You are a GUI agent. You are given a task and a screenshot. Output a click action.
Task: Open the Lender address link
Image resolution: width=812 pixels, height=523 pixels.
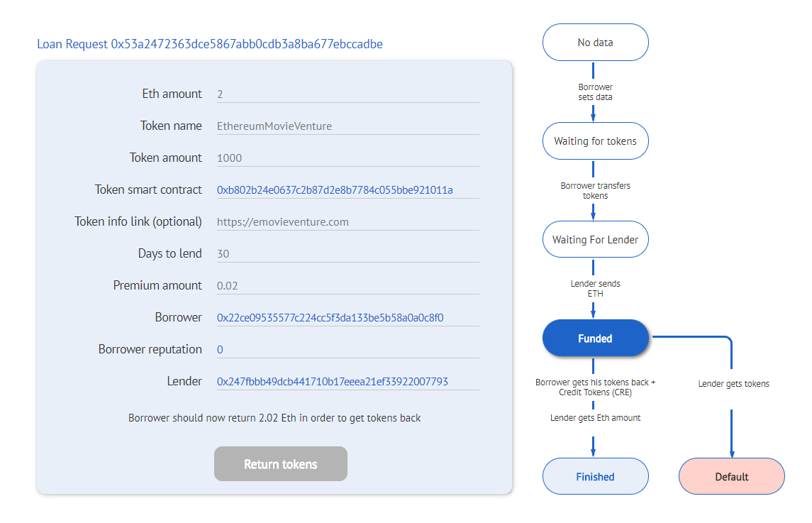coord(332,382)
